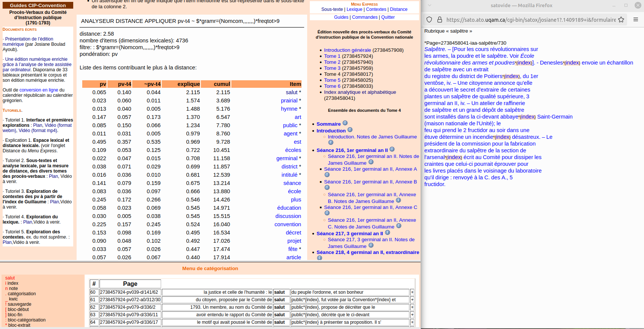644x329 pixels.
Task: Click info icon below Séance 218 extraordinaire
Action: [x=320, y=258]
